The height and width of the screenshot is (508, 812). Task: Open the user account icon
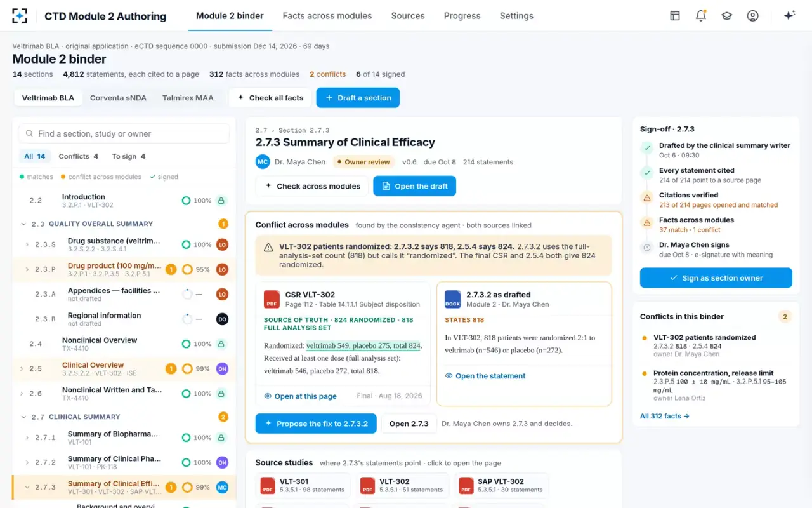point(753,16)
